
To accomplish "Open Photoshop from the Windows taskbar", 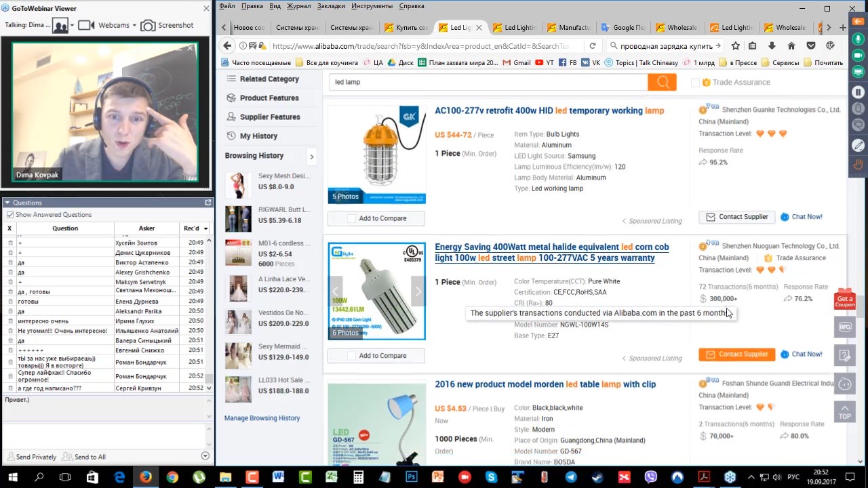I will [x=411, y=477].
